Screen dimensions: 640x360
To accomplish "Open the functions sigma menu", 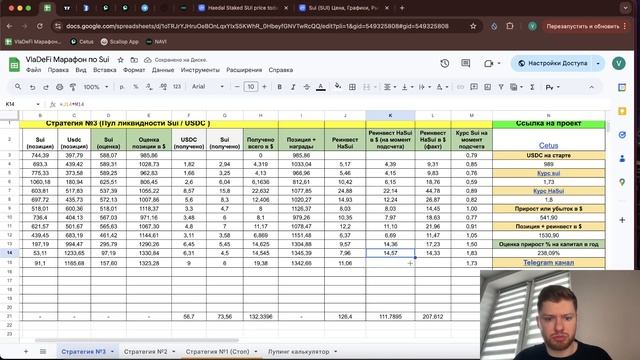I will pyautogui.click(x=532, y=87).
